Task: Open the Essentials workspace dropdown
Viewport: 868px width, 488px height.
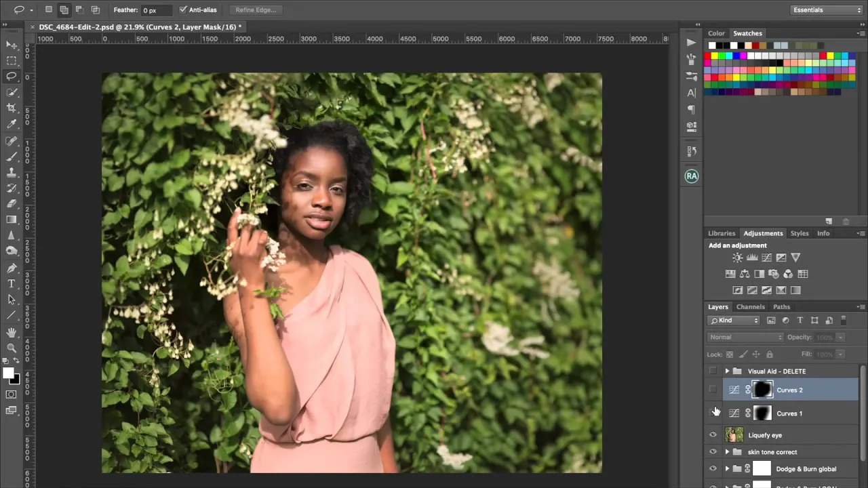Action: 826,10
